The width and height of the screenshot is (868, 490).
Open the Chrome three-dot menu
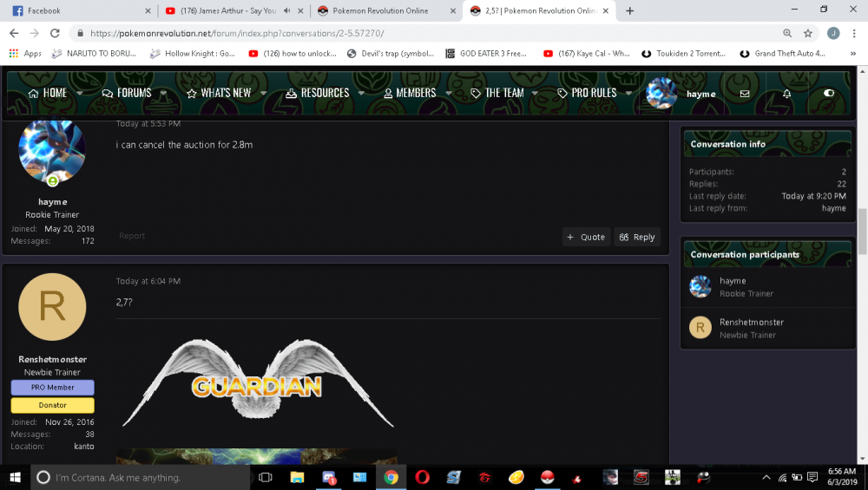[x=854, y=33]
